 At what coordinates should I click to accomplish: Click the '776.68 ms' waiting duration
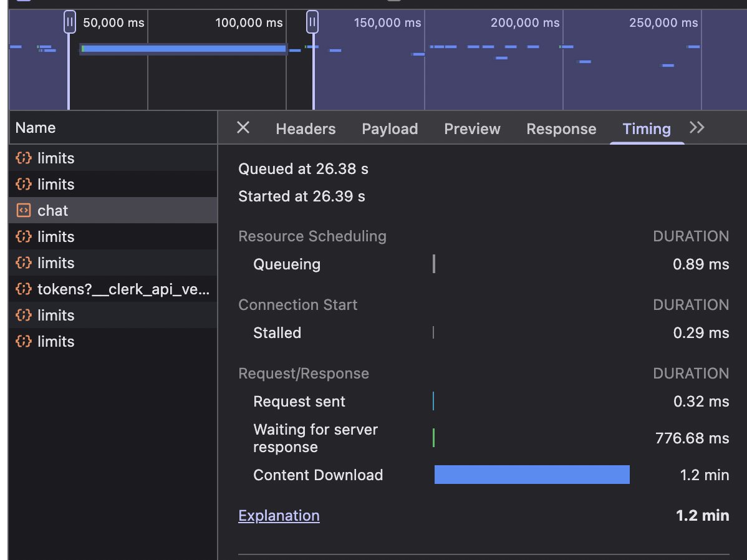(692, 438)
